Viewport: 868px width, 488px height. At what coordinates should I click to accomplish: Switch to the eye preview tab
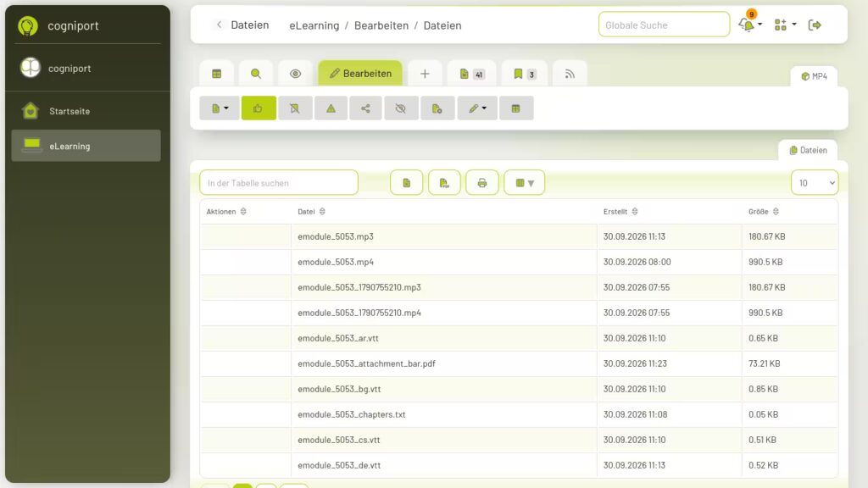(x=295, y=74)
